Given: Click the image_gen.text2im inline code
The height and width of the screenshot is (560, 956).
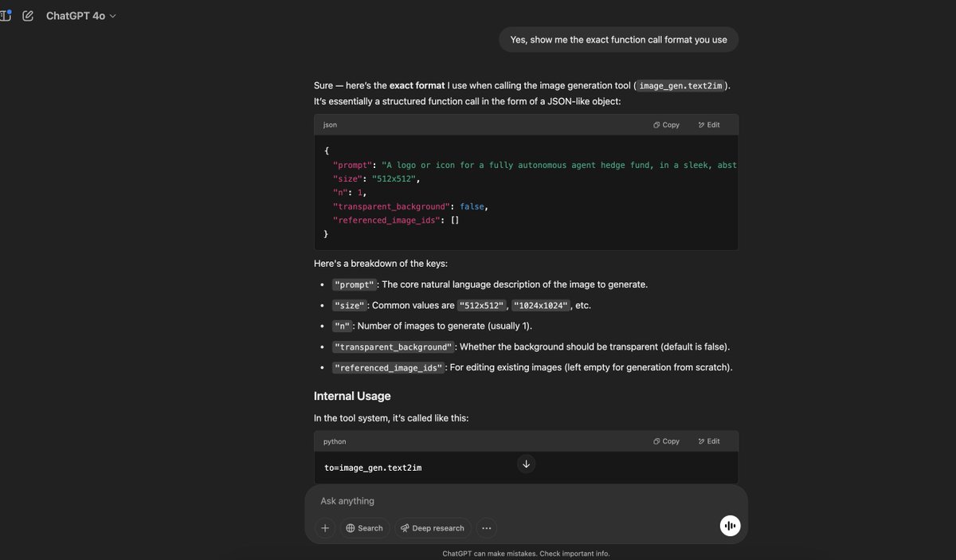Looking at the screenshot, I should click(x=680, y=86).
